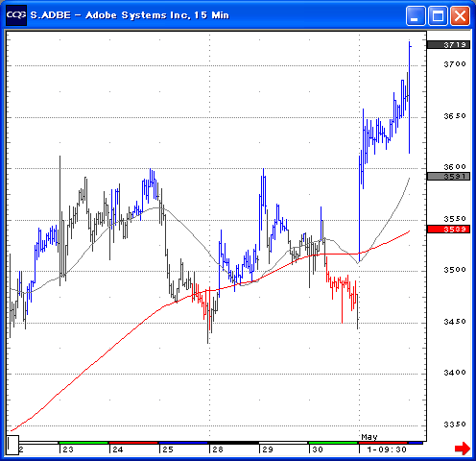Minimize the ADBE chart window
The image size is (476, 461).
(416, 15)
